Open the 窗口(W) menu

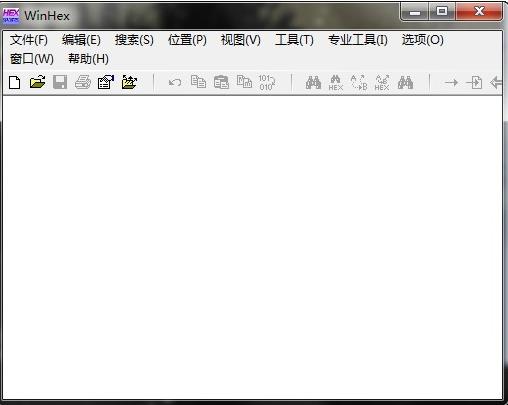pyautogui.click(x=32, y=59)
